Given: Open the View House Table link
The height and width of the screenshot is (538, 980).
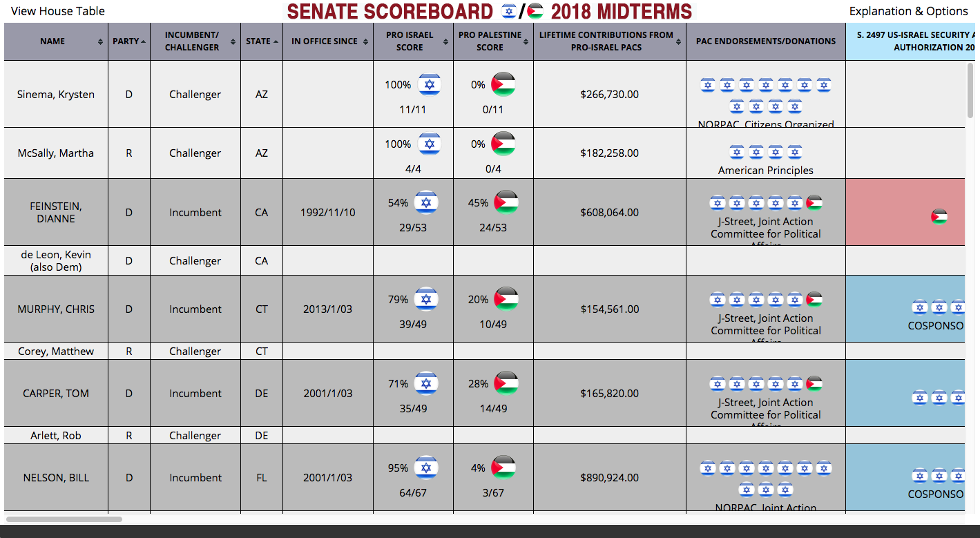Looking at the screenshot, I should (58, 11).
